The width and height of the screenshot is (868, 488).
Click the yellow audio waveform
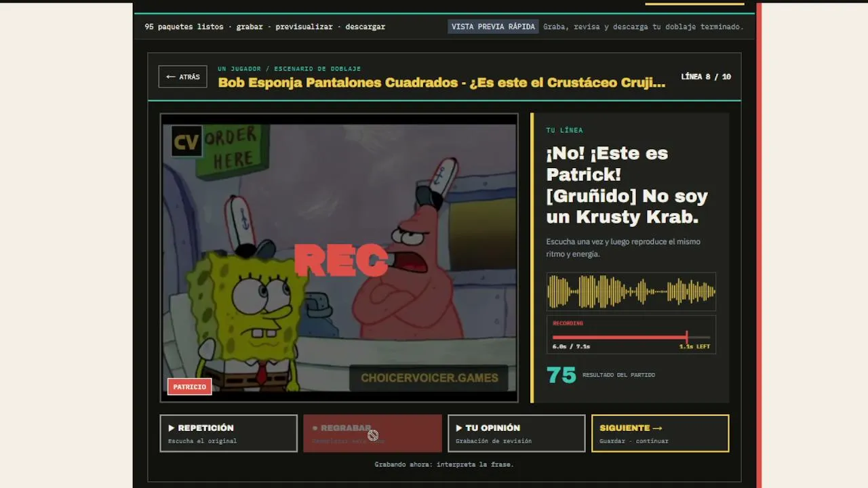point(631,292)
